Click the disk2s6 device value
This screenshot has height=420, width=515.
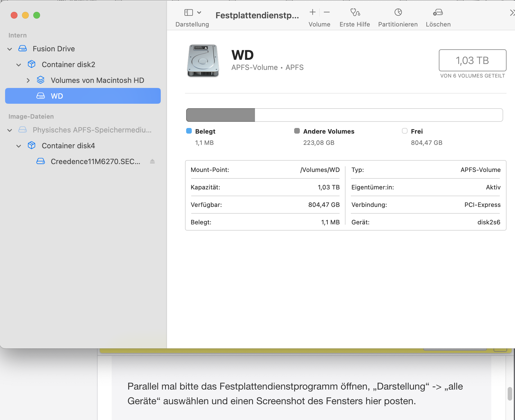(x=489, y=222)
